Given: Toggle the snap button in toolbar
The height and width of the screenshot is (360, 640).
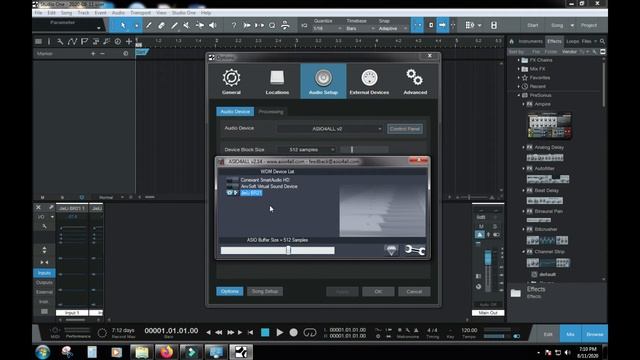Looking at the screenshot, I should (417, 25).
